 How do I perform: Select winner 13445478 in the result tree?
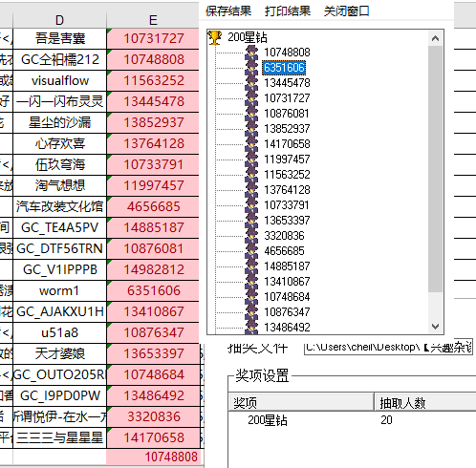click(x=287, y=83)
